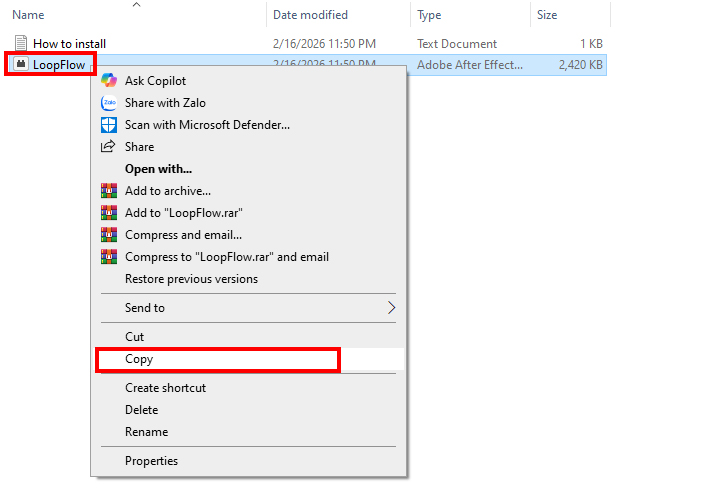Click the How to install text file icon

pos(21,44)
